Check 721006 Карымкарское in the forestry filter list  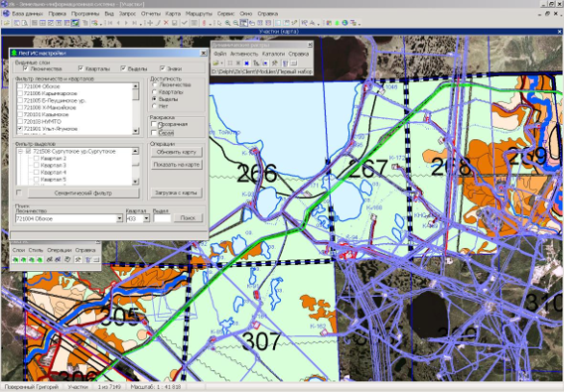(20, 93)
